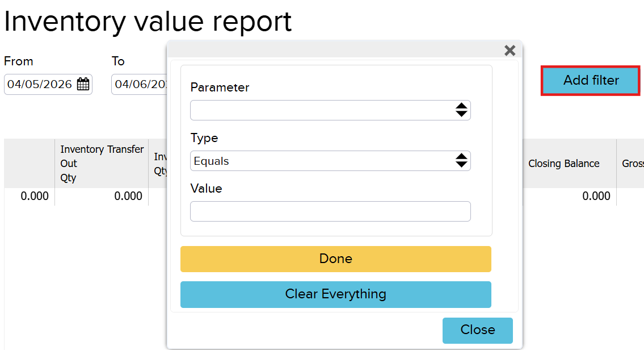Viewport: 644px width, 350px height.
Task: Select the 0.000 cell under Inventory Transfer Out
Action: point(128,196)
